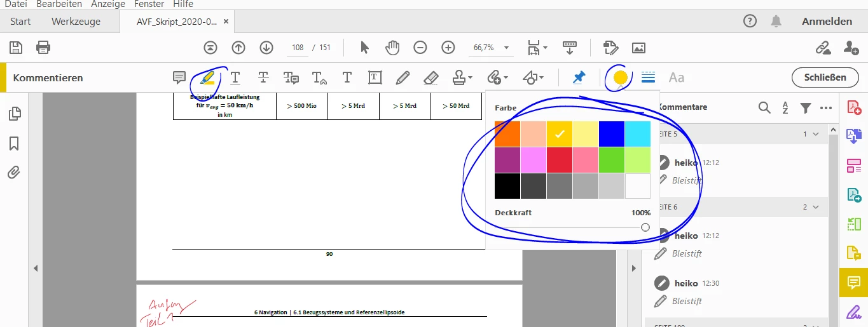Activate the selection arrow tool

pyautogui.click(x=364, y=48)
